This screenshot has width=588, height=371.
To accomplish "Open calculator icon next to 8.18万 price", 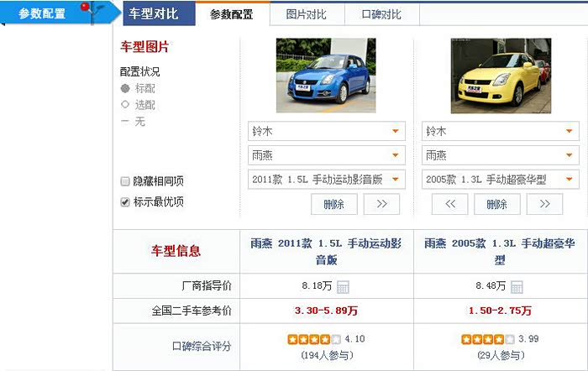I will point(343,287).
